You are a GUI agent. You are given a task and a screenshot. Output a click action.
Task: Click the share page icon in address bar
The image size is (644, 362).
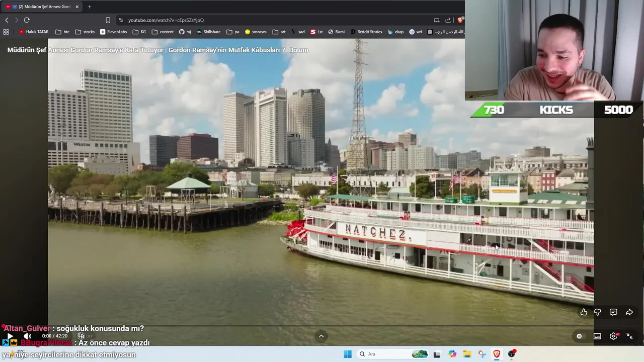(x=448, y=20)
